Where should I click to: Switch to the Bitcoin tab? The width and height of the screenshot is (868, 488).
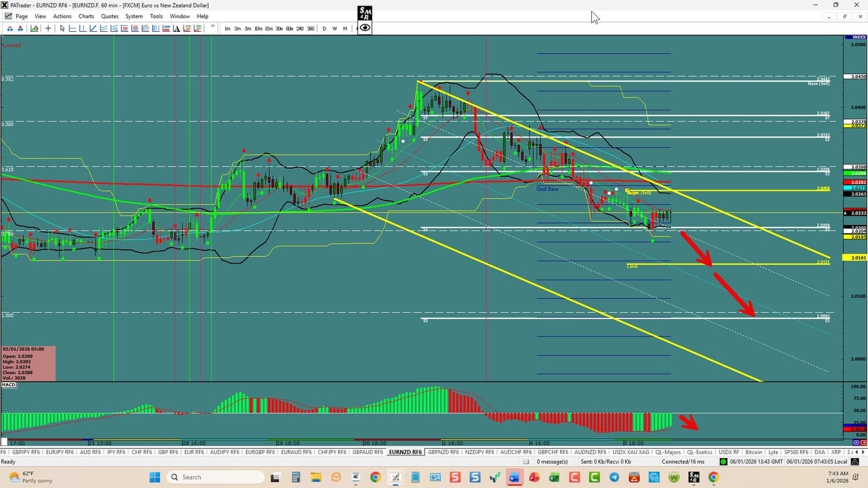753,452
